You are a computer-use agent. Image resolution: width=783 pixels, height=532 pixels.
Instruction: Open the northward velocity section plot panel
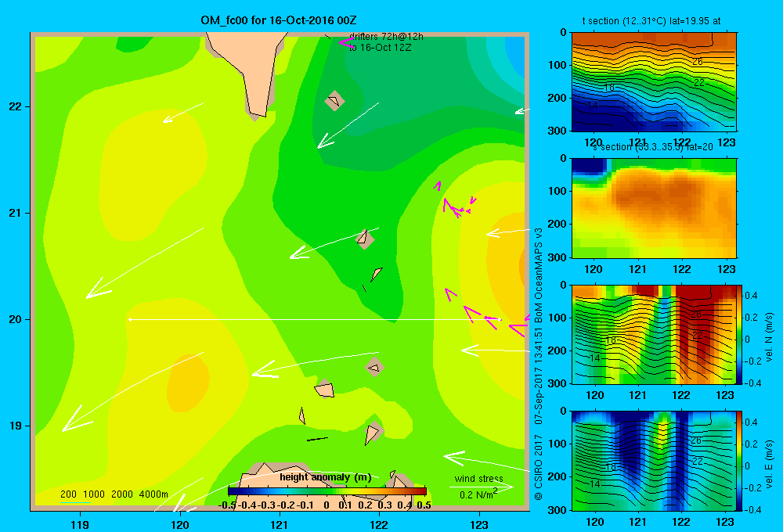(654, 334)
